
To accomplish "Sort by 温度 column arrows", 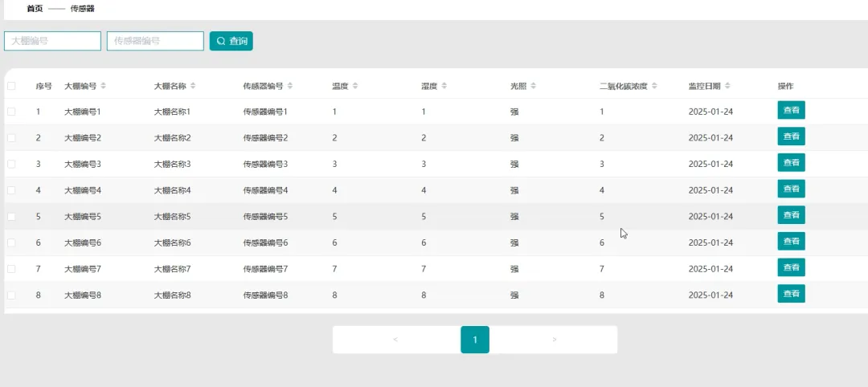I will pyautogui.click(x=355, y=86).
